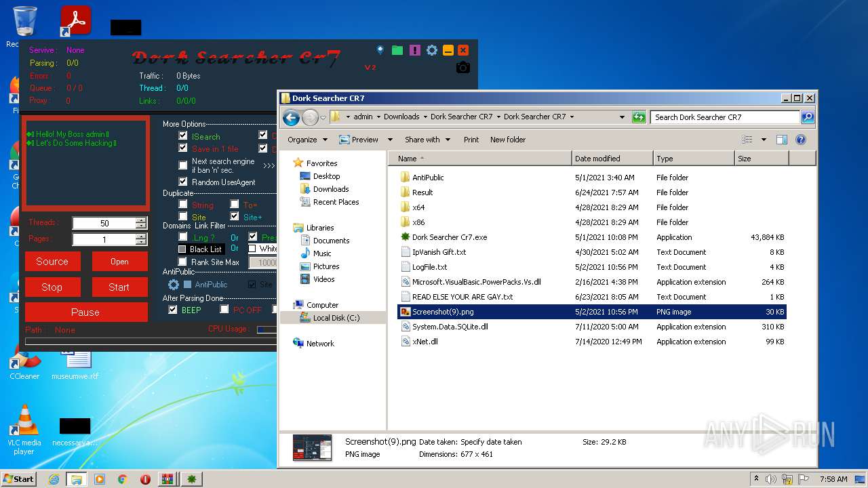868x488 pixels.
Task: Open Opera from taskbar
Action: [145, 479]
